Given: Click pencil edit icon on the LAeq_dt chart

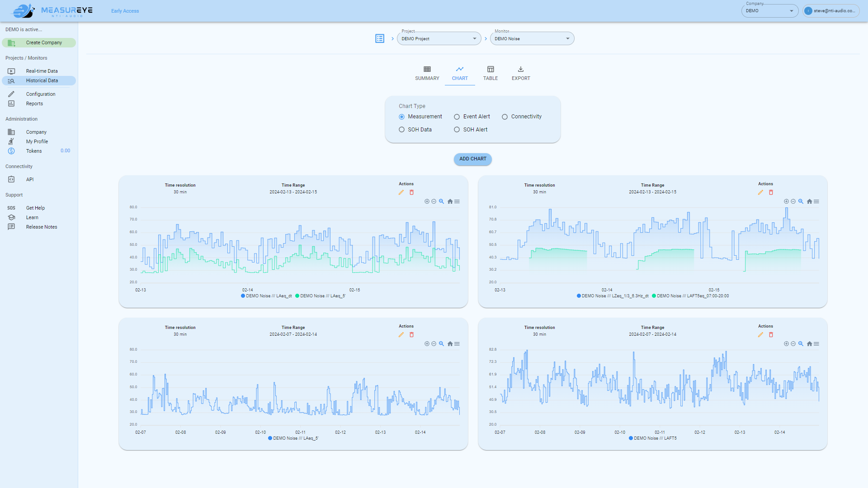Looking at the screenshot, I should (401, 192).
